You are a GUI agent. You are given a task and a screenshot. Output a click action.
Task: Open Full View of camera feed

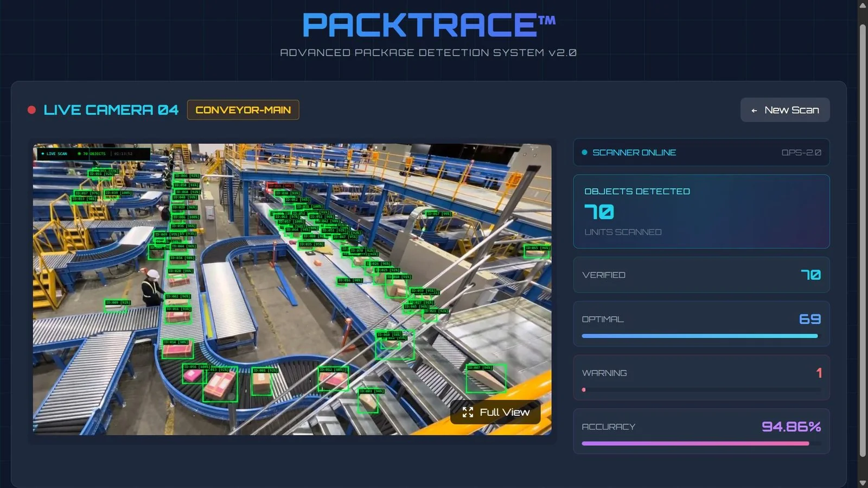point(495,412)
